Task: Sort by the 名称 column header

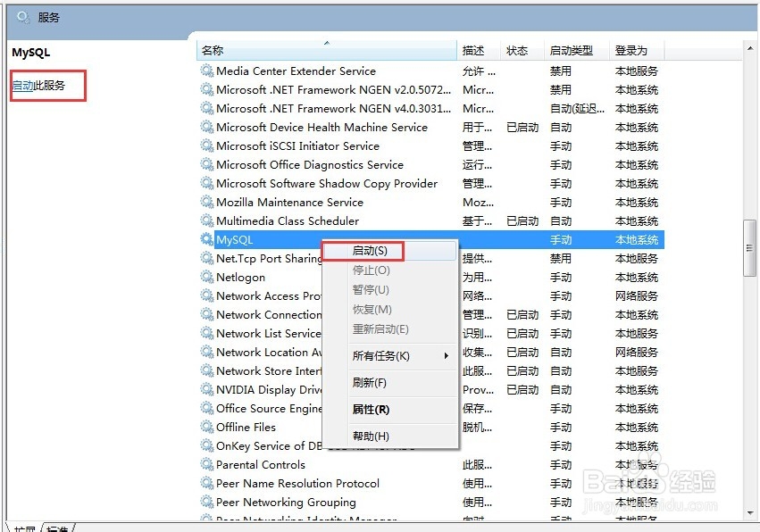Action: [327, 50]
